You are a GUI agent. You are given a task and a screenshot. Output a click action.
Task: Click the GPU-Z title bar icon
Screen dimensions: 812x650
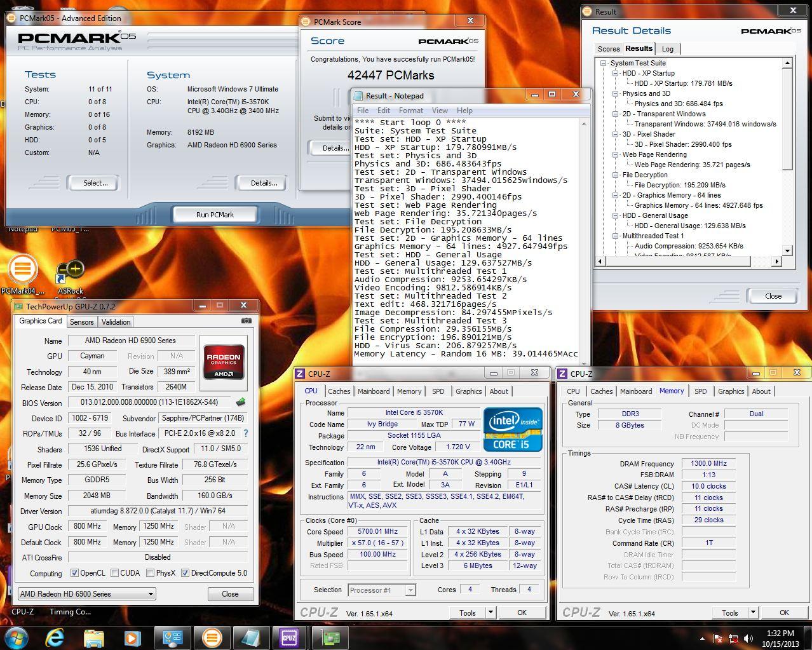[x=18, y=306]
